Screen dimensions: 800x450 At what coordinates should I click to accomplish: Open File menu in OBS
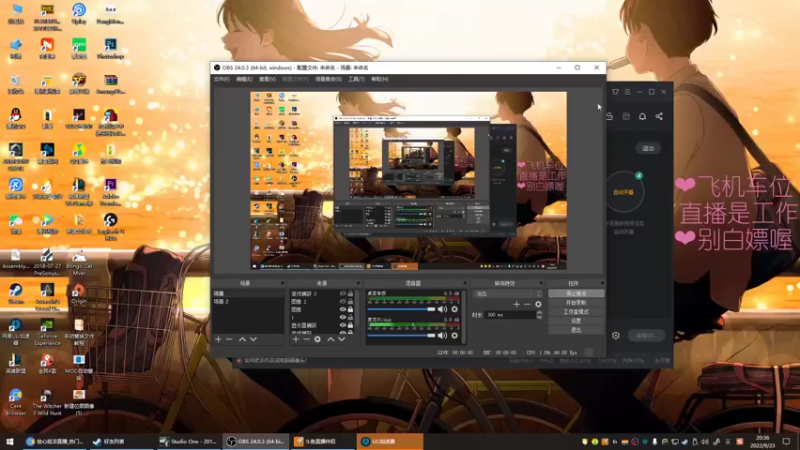pos(221,80)
